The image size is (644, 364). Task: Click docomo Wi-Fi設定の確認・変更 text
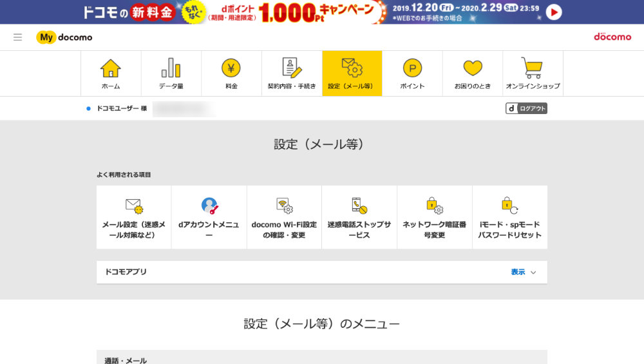point(284,229)
